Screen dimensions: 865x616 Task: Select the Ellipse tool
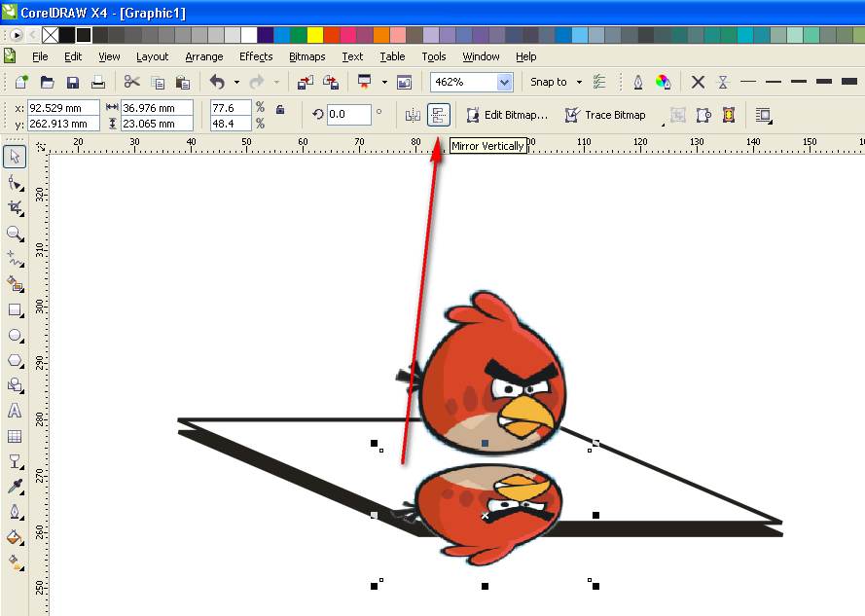(15, 336)
